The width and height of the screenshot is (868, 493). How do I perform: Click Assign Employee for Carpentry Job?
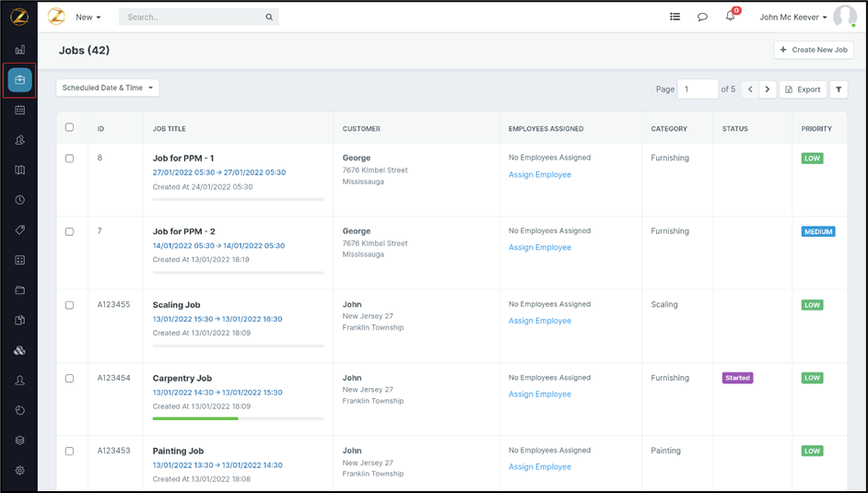tap(540, 394)
